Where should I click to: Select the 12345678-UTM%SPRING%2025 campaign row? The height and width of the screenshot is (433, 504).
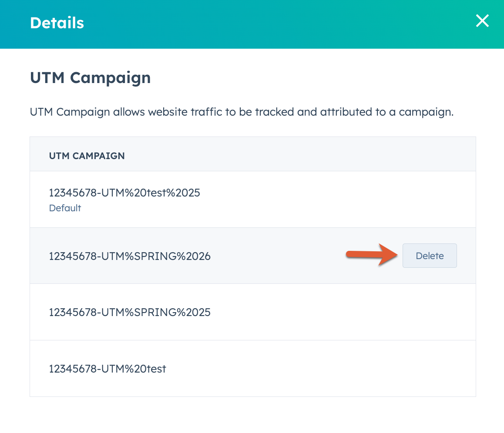(252, 312)
